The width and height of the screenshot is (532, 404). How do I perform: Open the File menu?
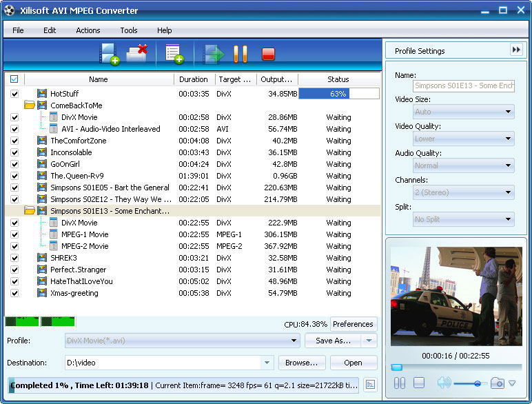[18, 30]
